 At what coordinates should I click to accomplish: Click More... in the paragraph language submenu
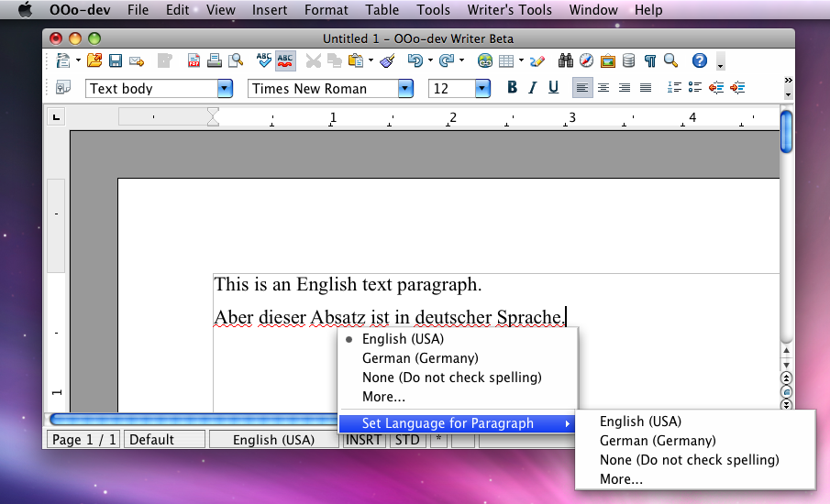[x=621, y=479]
